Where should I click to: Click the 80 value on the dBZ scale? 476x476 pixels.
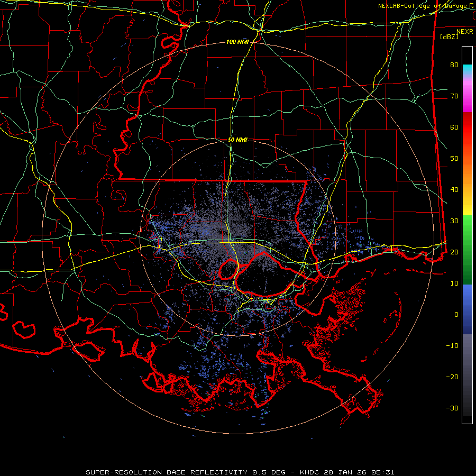(x=454, y=65)
